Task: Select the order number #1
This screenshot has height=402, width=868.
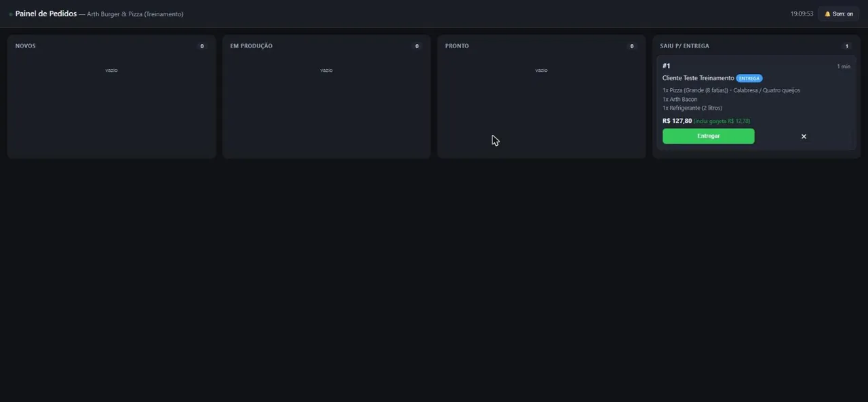Action: (667, 66)
